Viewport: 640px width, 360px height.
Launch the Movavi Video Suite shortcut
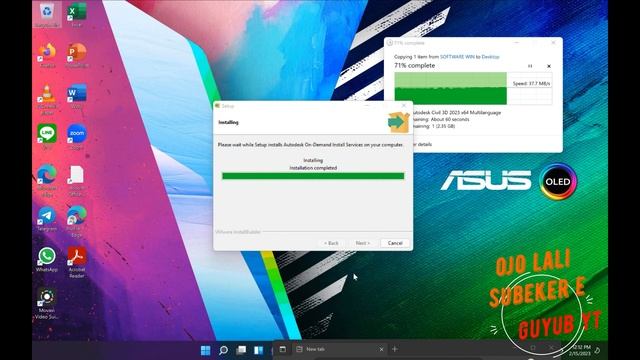pyautogui.click(x=47, y=304)
